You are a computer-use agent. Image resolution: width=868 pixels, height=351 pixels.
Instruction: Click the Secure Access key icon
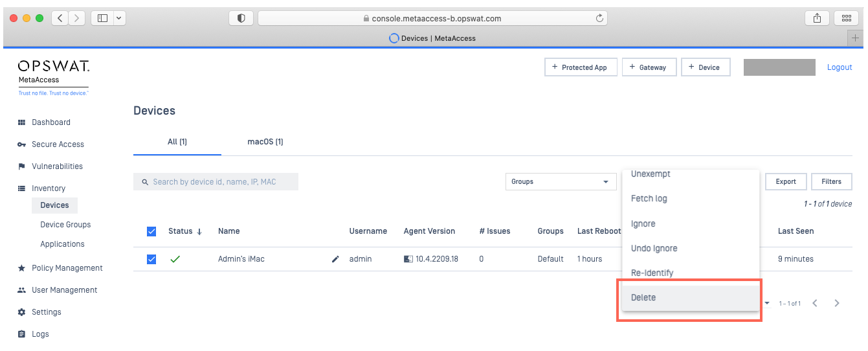click(x=21, y=144)
